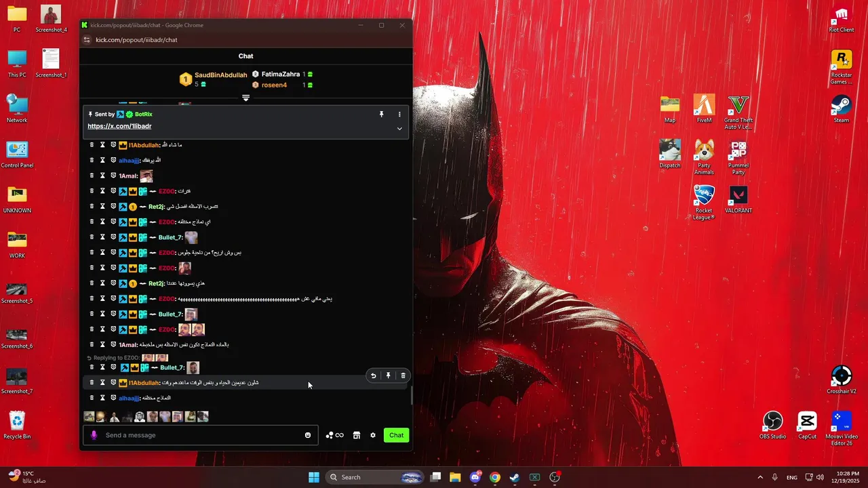
Task: Open the Kick gift shop icon
Action: pyautogui.click(x=357, y=435)
